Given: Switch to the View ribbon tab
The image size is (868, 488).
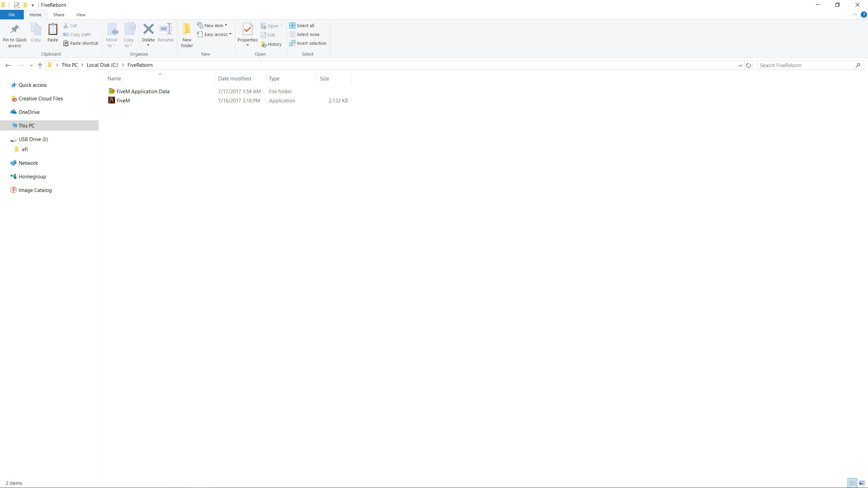Looking at the screenshot, I should coord(81,15).
